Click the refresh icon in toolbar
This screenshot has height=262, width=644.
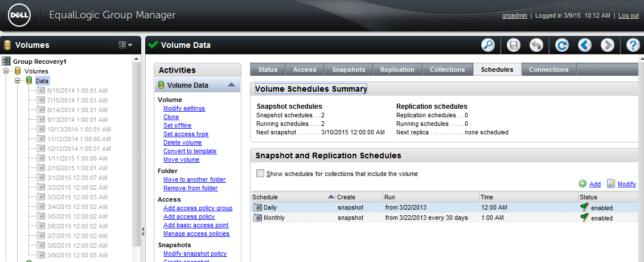coord(562,45)
